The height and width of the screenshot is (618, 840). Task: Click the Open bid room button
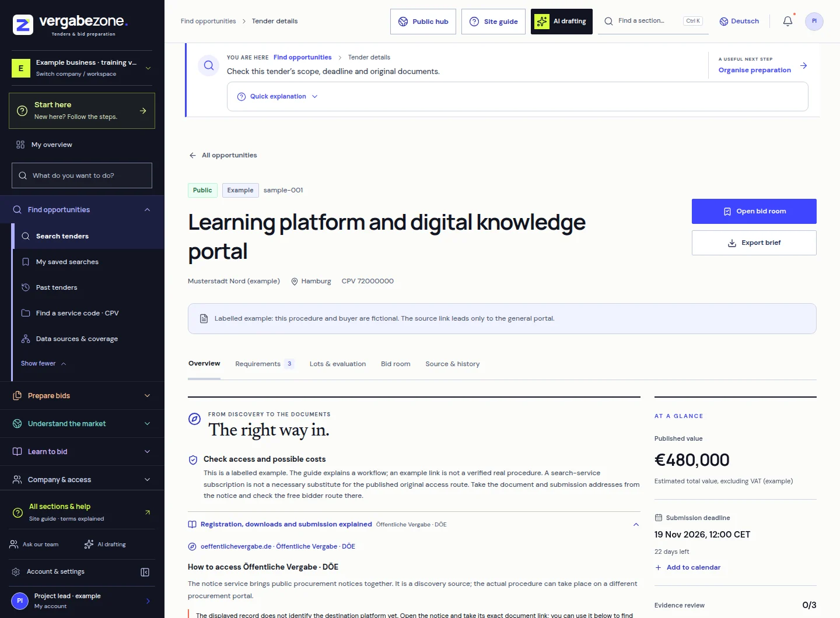754,211
